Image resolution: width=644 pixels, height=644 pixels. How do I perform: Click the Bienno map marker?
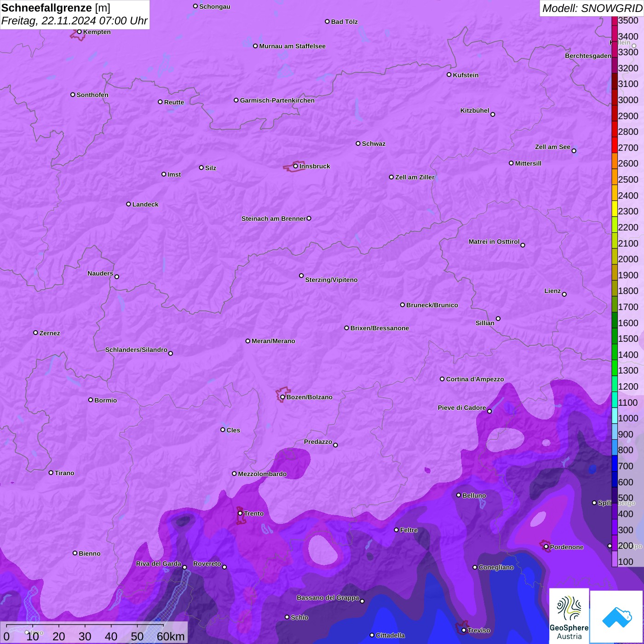[75, 553]
